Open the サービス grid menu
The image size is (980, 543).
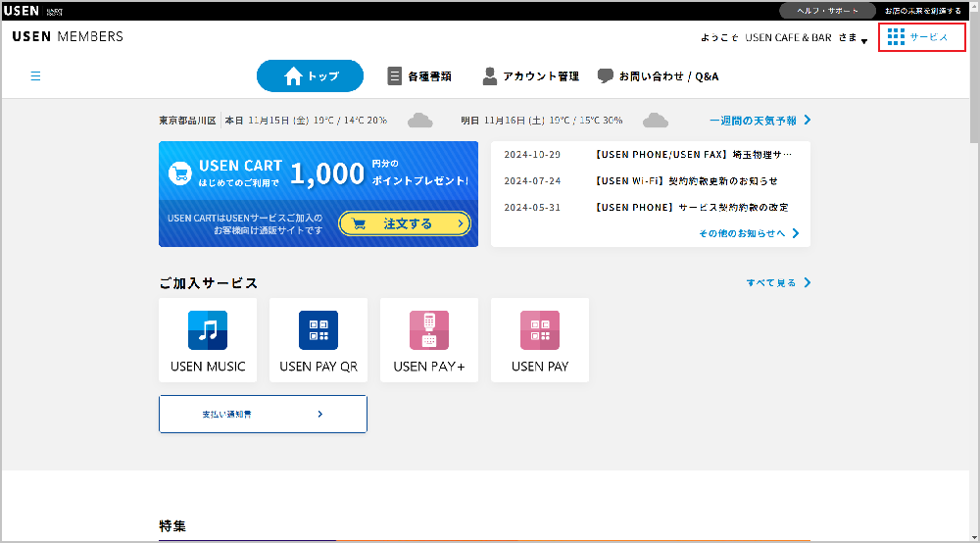(x=916, y=37)
